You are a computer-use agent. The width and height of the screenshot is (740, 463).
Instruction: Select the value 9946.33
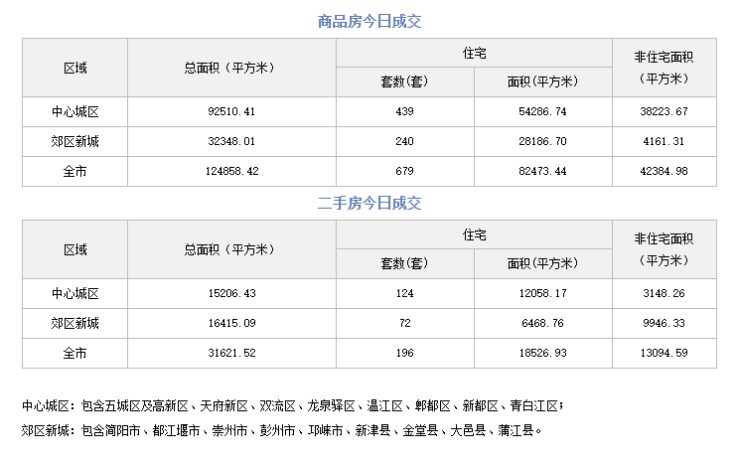(664, 323)
